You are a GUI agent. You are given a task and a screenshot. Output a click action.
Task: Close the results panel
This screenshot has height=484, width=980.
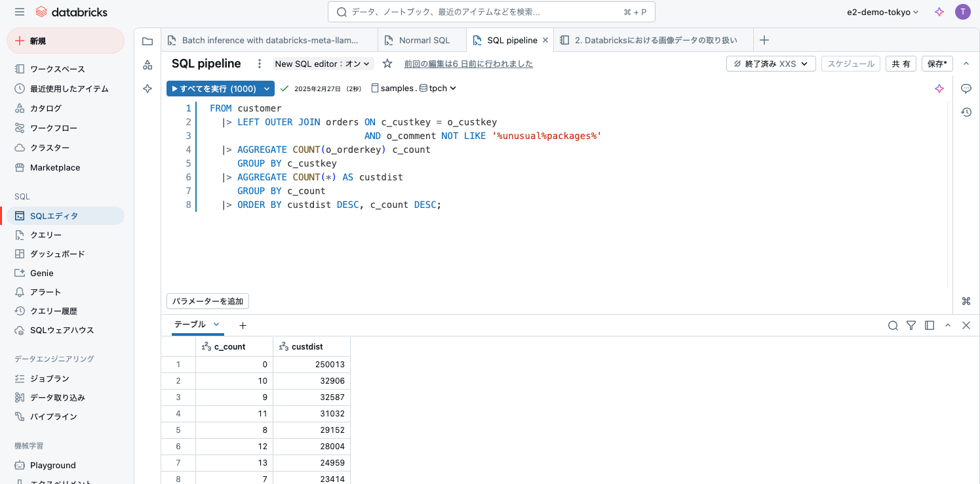click(966, 325)
